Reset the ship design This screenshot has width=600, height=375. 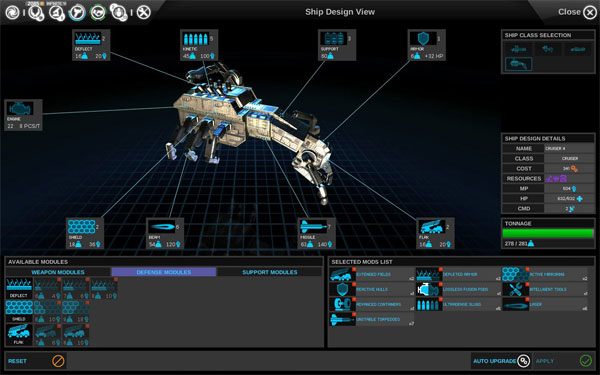coord(37,361)
